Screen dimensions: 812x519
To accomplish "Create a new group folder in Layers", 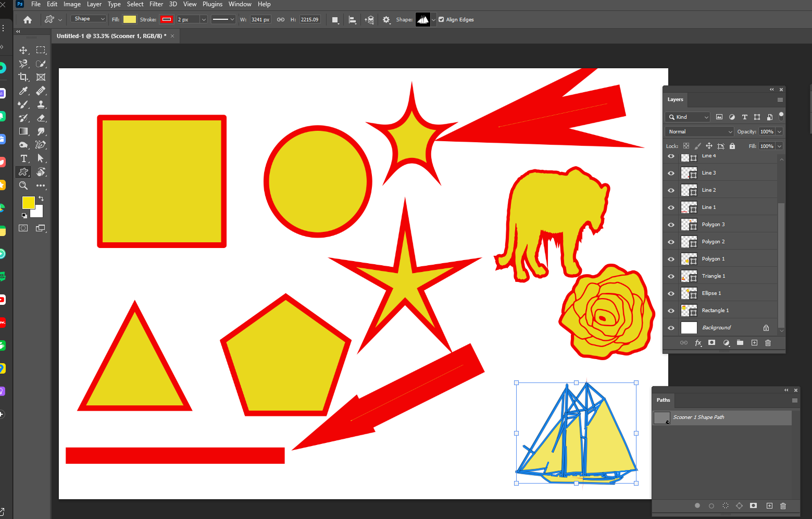I will pos(740,343).
